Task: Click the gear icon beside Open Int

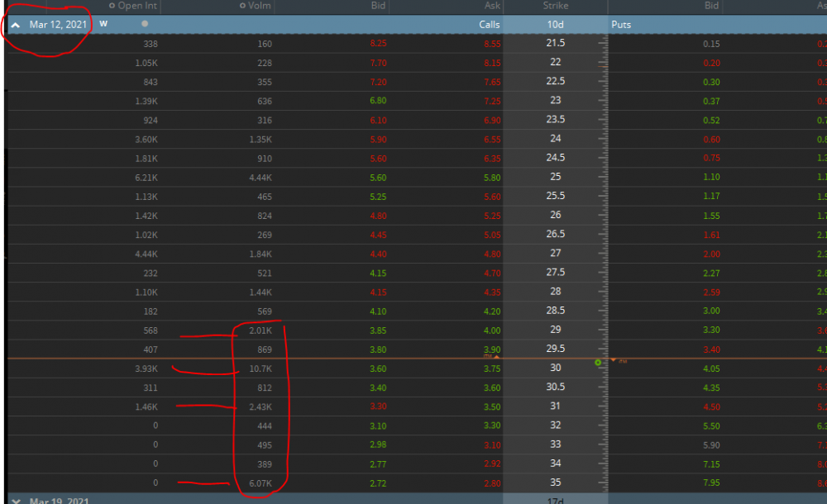Action: click(x=112, y=6)
